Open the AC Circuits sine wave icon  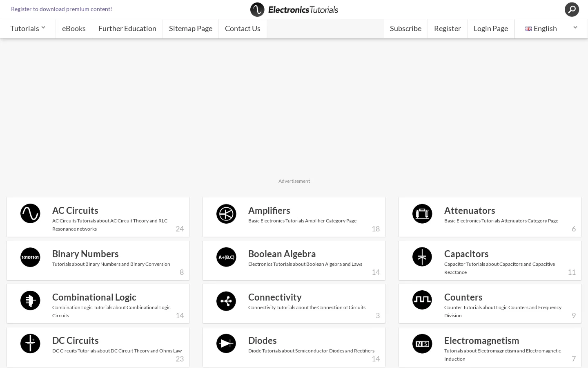click(30, 213)
